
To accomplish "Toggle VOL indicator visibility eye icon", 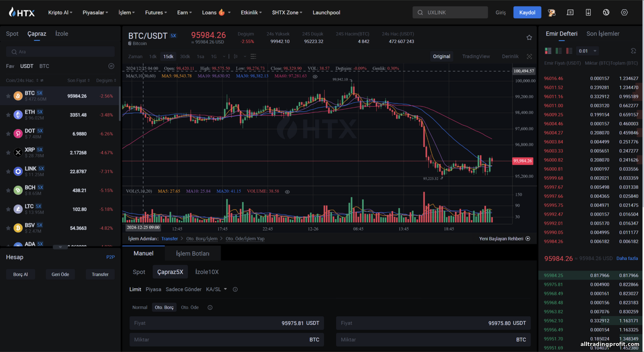I will tap(287, 191).
